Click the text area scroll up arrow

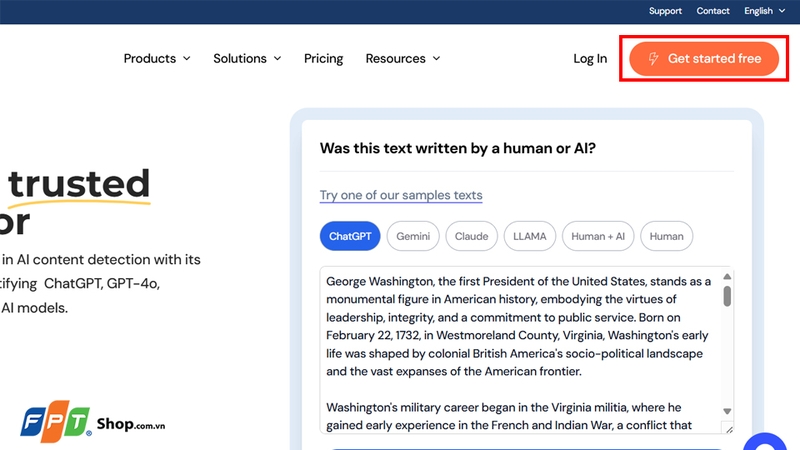(727, 277)
